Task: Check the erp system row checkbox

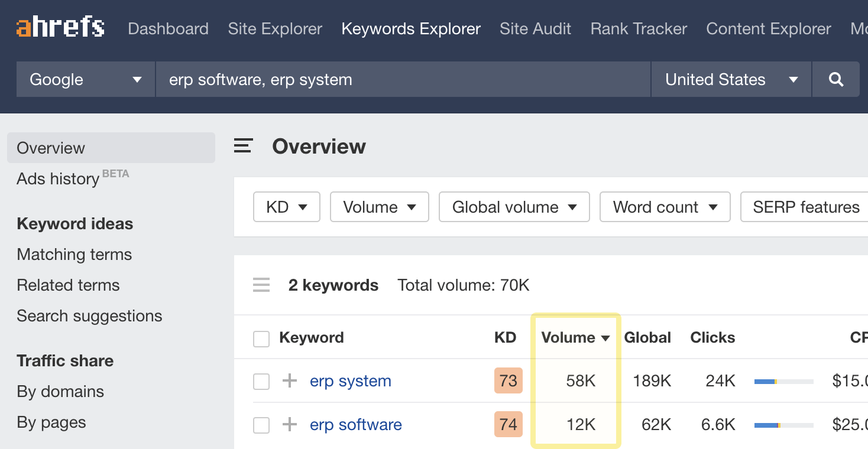Action: click(261, 382)
